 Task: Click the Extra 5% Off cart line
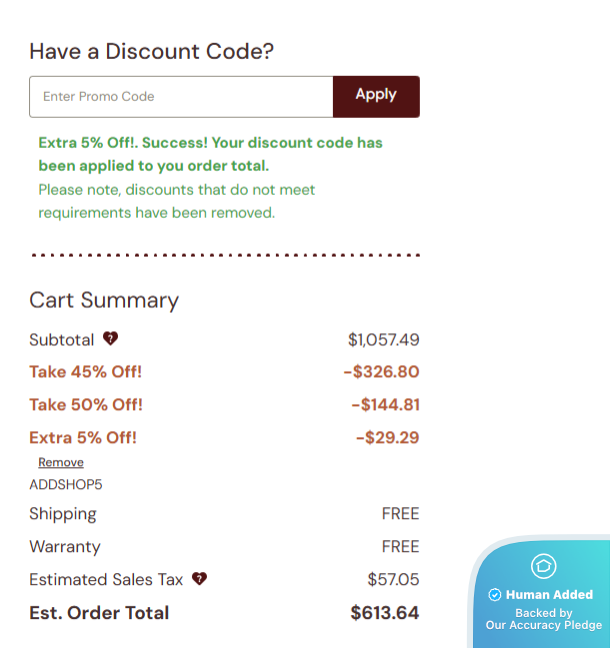click(x=83, y=438)
